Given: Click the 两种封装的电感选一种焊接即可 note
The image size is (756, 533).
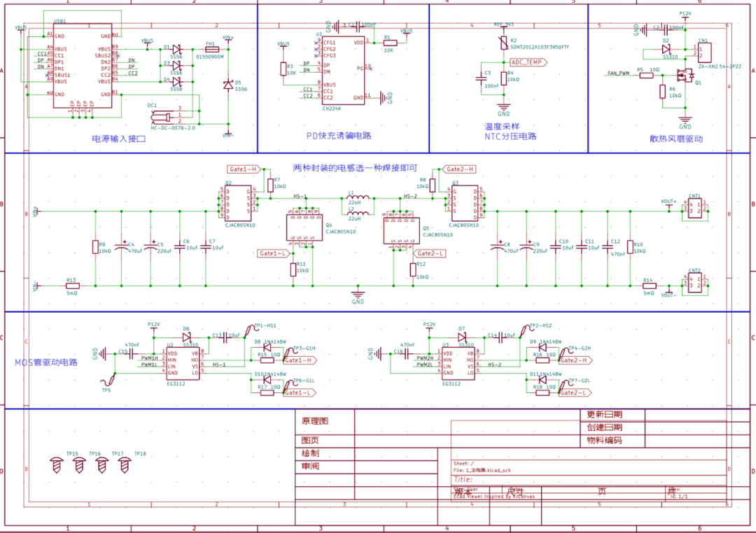Looking at the screenshot, I should point(355,168).
